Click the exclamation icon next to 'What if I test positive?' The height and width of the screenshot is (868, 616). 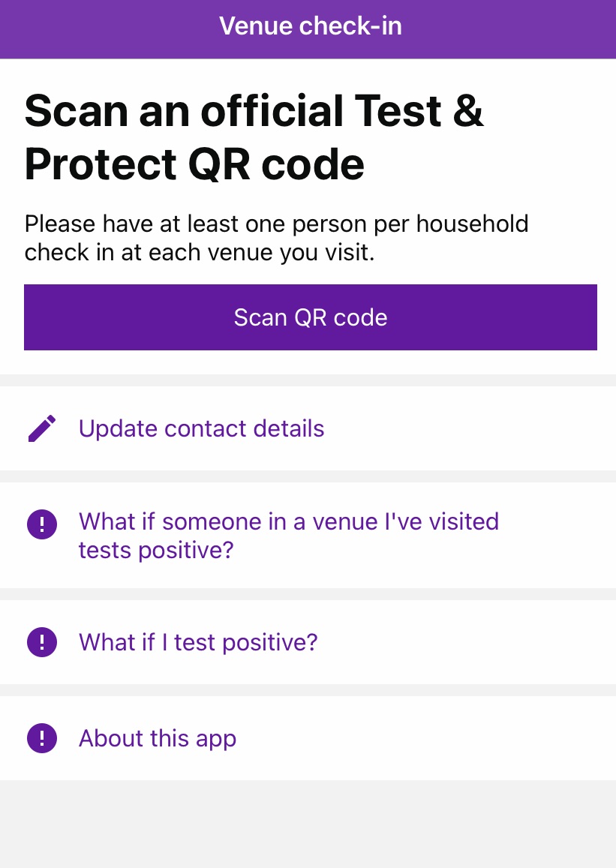pyautogui.click(x=42, y=642)
